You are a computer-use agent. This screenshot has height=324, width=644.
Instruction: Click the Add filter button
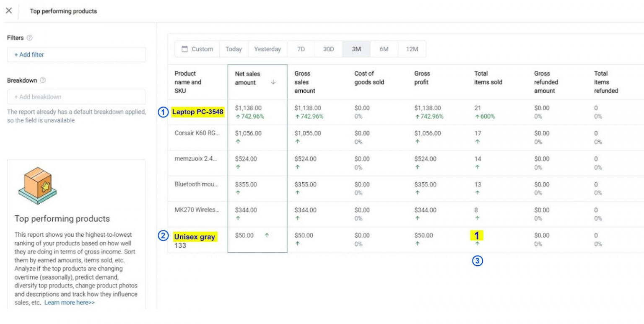coord(76,54)
